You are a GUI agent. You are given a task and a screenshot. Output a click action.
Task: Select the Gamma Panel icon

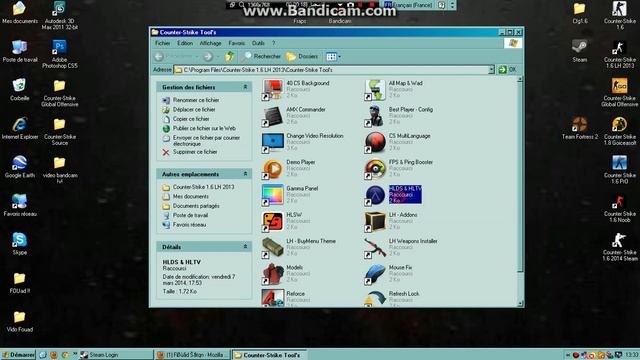coord(273,195)
